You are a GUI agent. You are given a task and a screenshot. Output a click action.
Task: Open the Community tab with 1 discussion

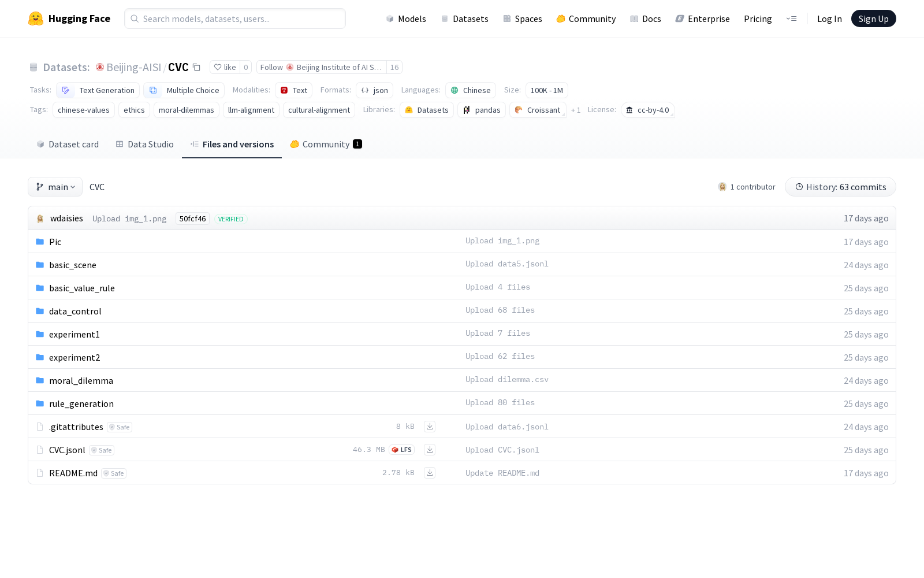tap(326, 144)
